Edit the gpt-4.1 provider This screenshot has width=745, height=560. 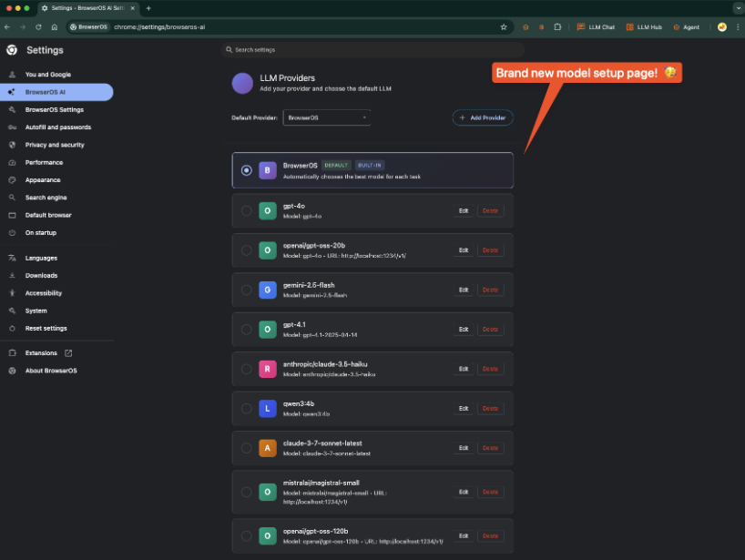click(464, 329)
